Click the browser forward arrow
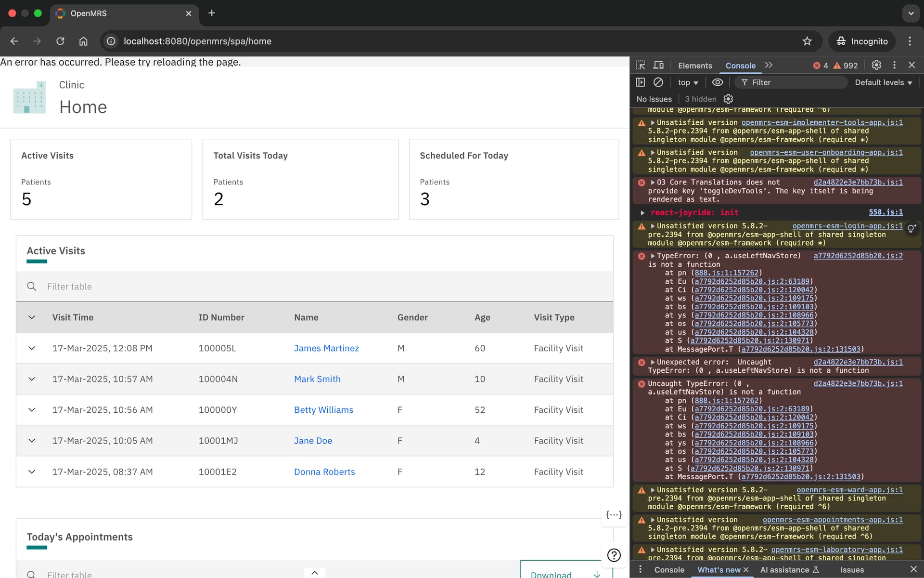The height and width of the screenshot is (578, 924). click(x=37, y=41)
